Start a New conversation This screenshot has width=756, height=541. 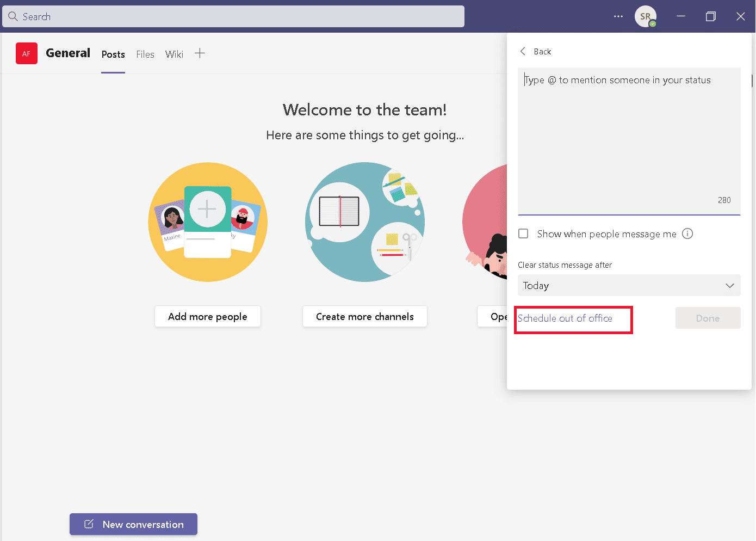click(x=133, y=525)
